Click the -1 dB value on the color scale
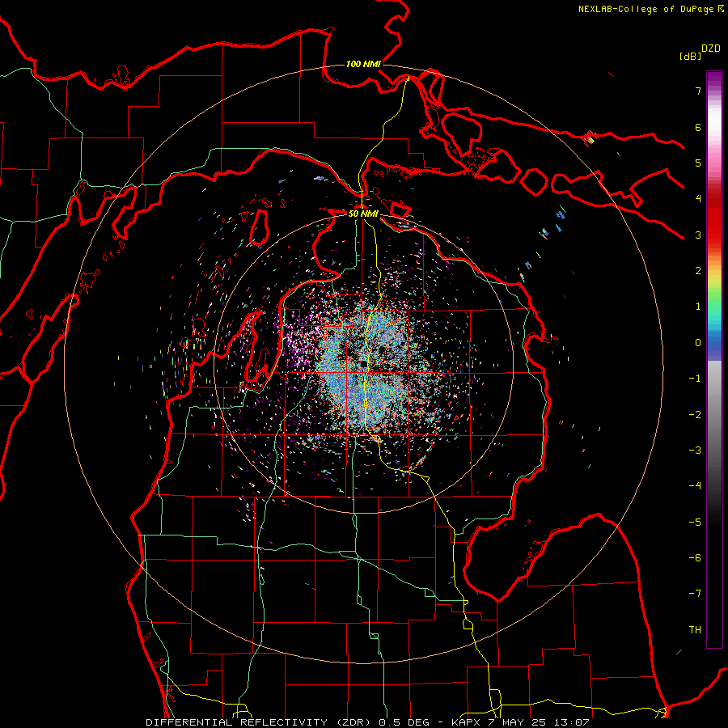Image resolution: width=728 pixels, height=728 pixels. click(695, 379)
